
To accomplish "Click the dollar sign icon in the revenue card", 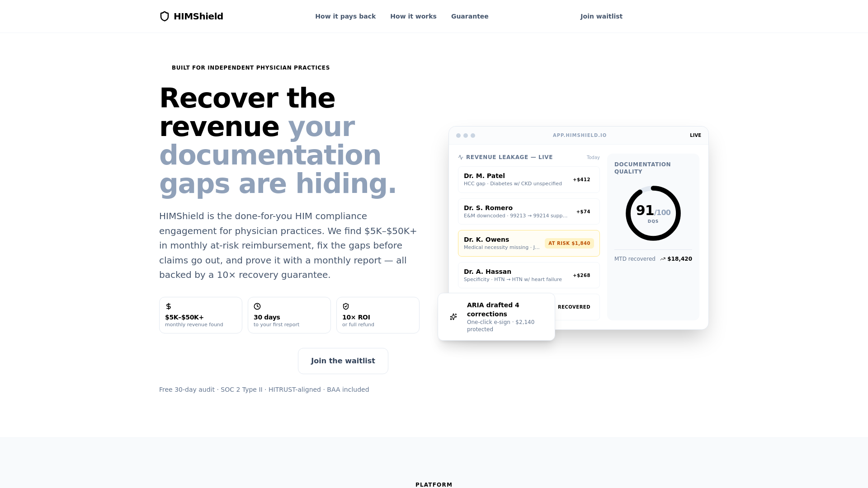I will [169, 306].
